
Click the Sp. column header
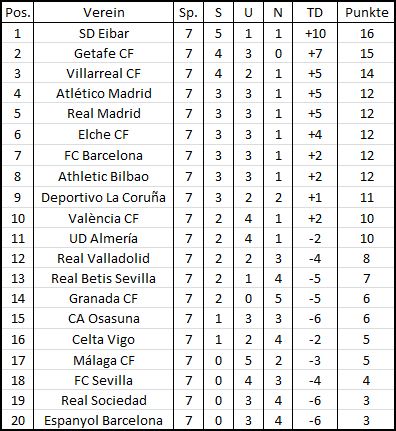pos(188,12)
